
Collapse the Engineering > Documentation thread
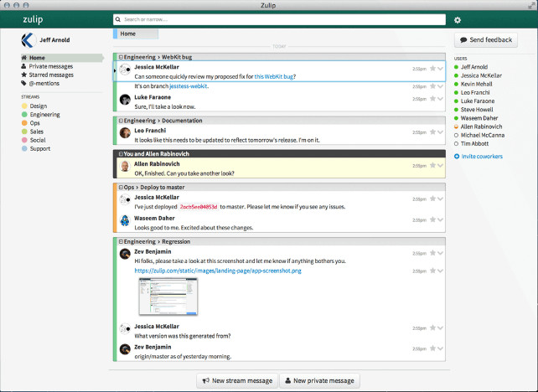point(121,121)
